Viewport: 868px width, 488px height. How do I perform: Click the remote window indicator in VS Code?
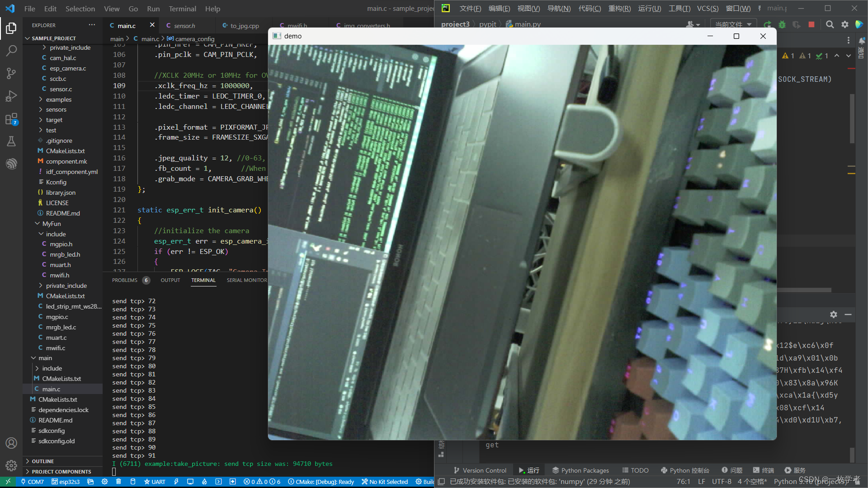click(8, 482)
